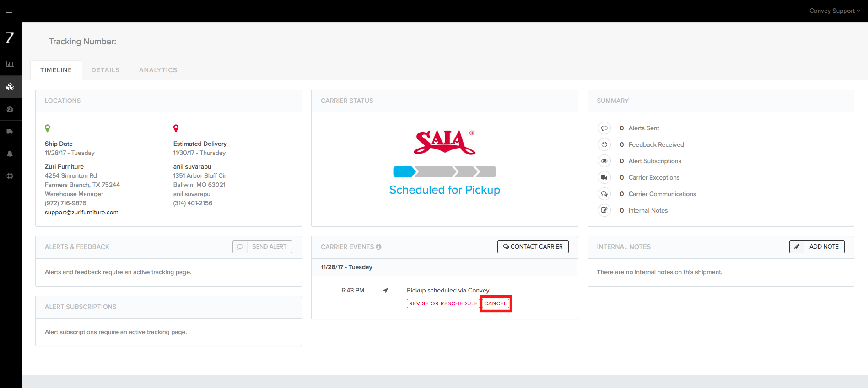Click the truck icon beside Carrier Exceptions
Image resolution: width=868 pixels, height=388 pixels.
(x=604, y=178)
